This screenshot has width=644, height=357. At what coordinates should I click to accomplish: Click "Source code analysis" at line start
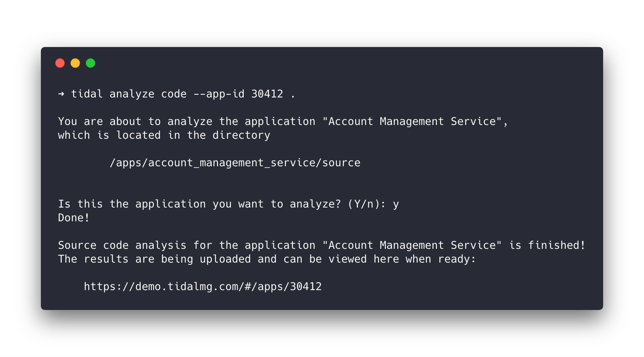(122, 245)
